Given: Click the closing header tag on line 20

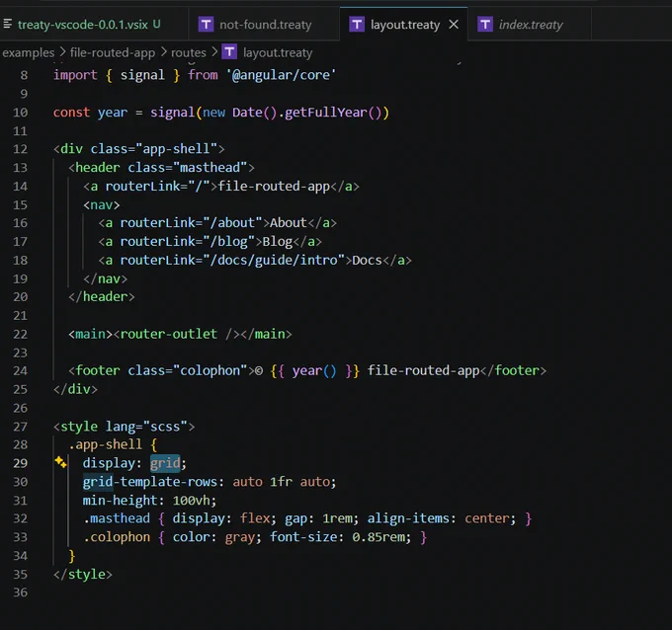Looking at the screenshot, I should [102, 296].
